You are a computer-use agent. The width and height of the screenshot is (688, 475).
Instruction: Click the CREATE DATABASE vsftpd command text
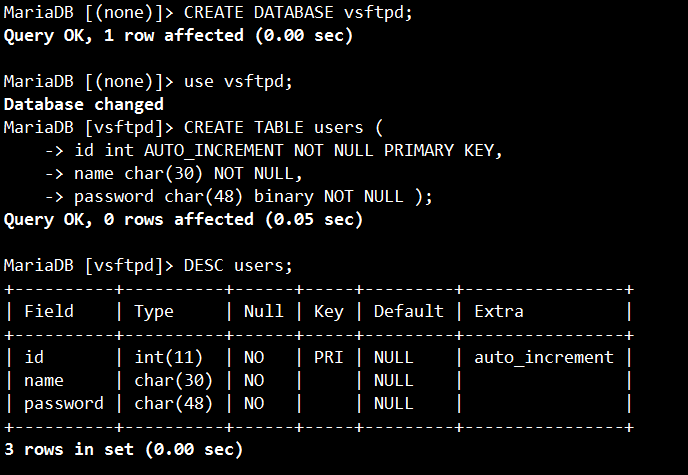(298, 12)
